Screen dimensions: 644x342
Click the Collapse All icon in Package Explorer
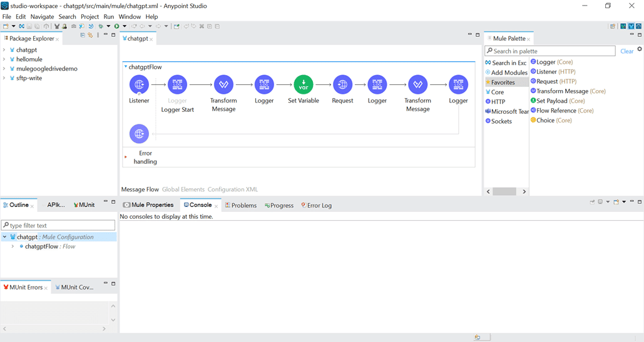83,35
